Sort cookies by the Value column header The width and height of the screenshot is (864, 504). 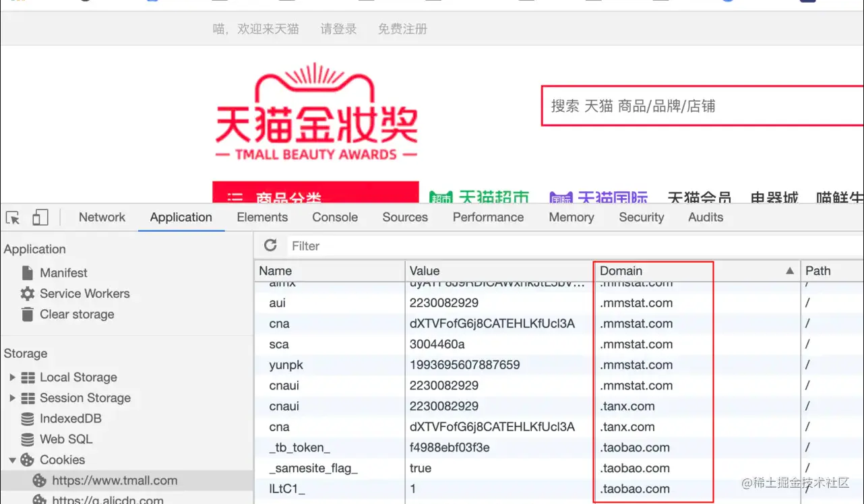click(499, 271)
